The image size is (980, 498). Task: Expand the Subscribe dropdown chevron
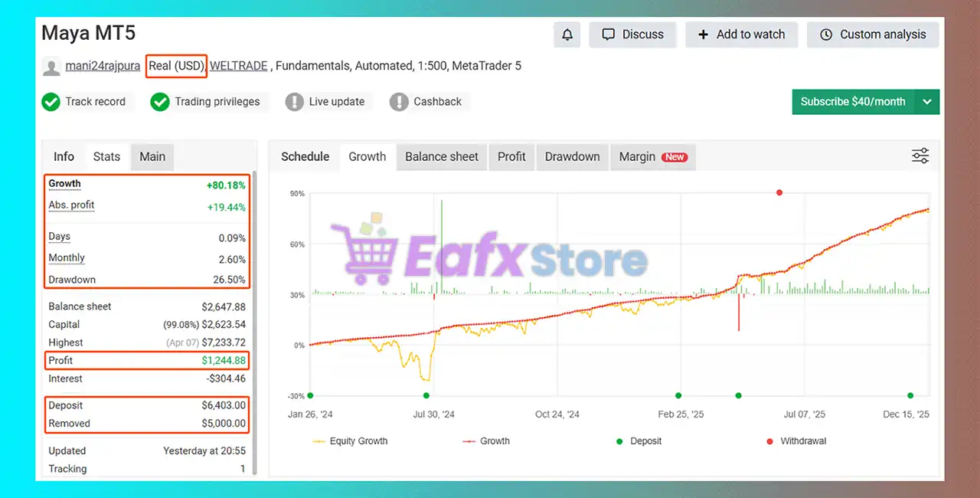[x=927, y=101]
